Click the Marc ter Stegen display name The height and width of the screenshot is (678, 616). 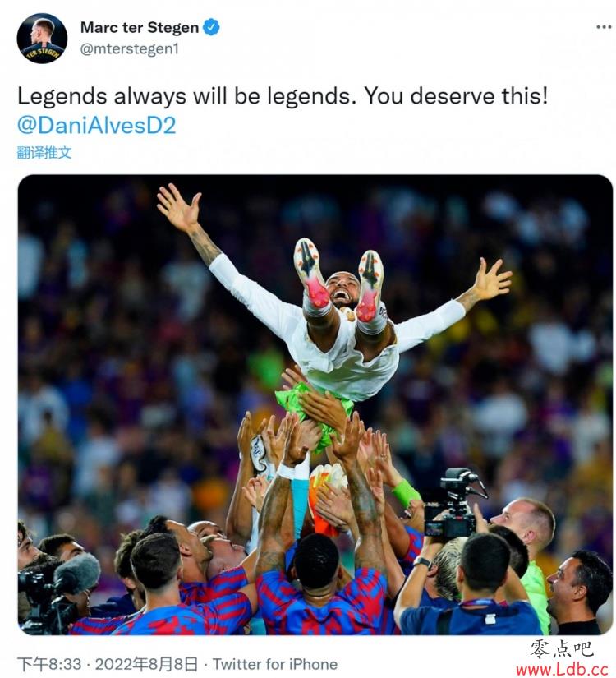pos(140,27)
